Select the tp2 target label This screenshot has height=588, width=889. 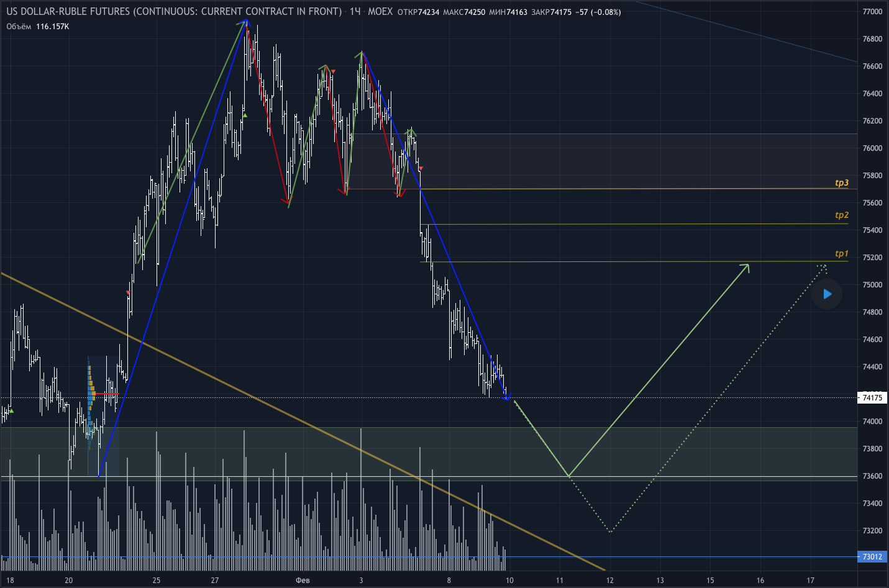click(841, 215)
